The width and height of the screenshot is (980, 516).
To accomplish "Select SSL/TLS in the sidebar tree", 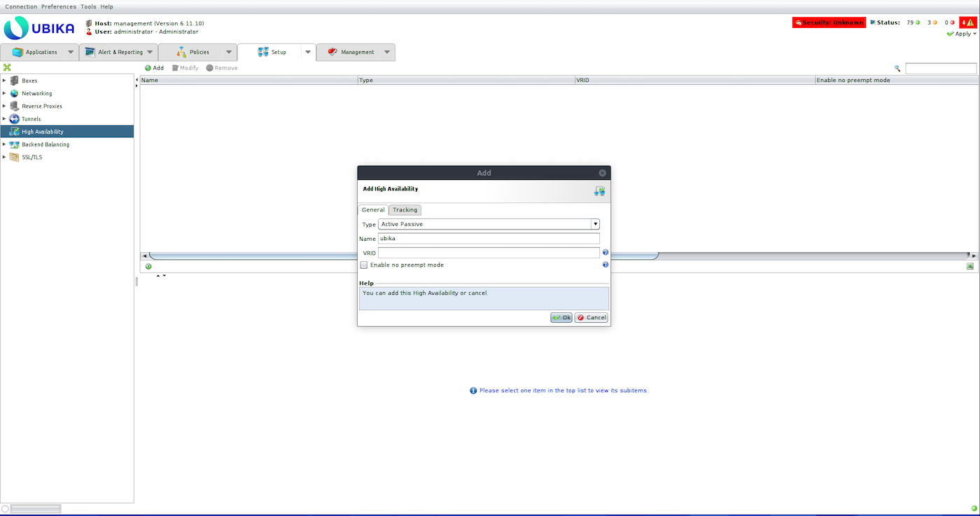I will point(31,158).
